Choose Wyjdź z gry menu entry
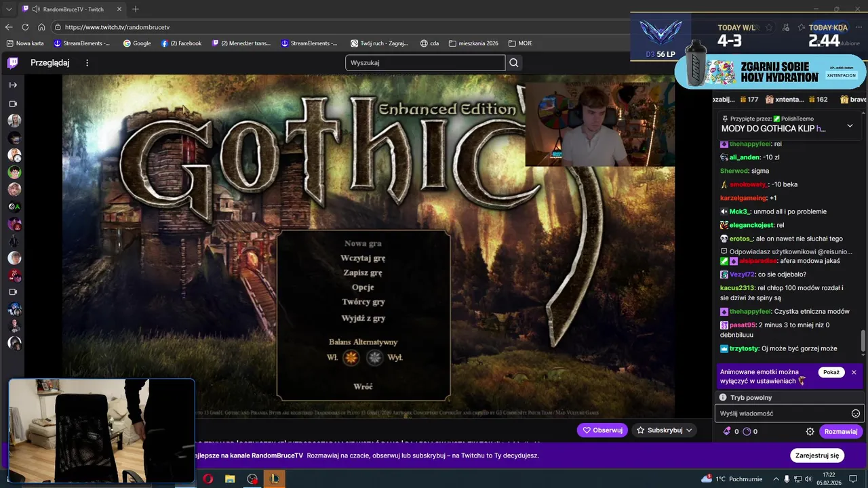The image size is (868, 488). 363,318
